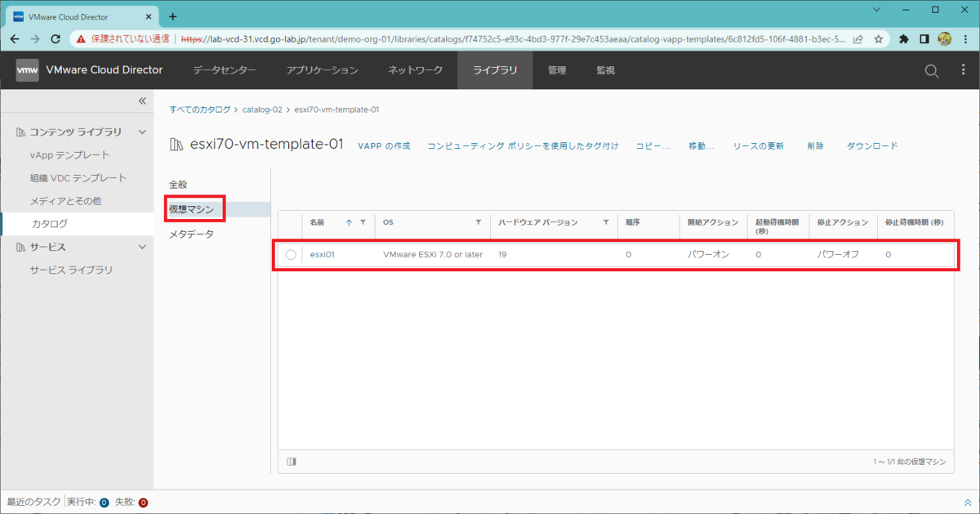Click the template icon beside esxi70-vm-template-01 title
This screenshot has width=980, height=514.
click(176, 145)
